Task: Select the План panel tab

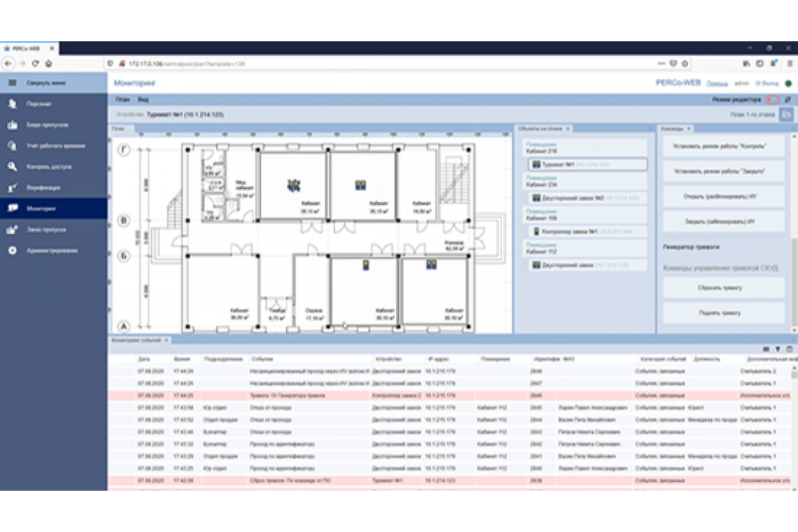Action: click(120, 128)
